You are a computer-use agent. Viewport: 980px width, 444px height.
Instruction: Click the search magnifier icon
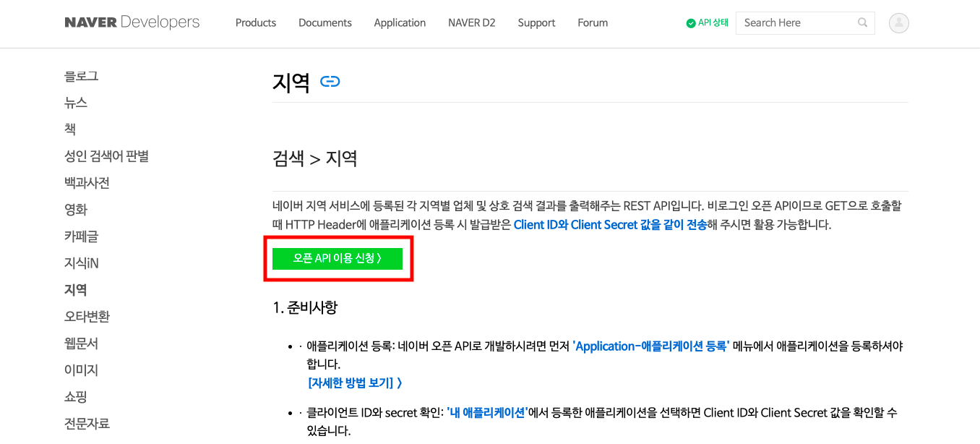[x=862, y=22]
